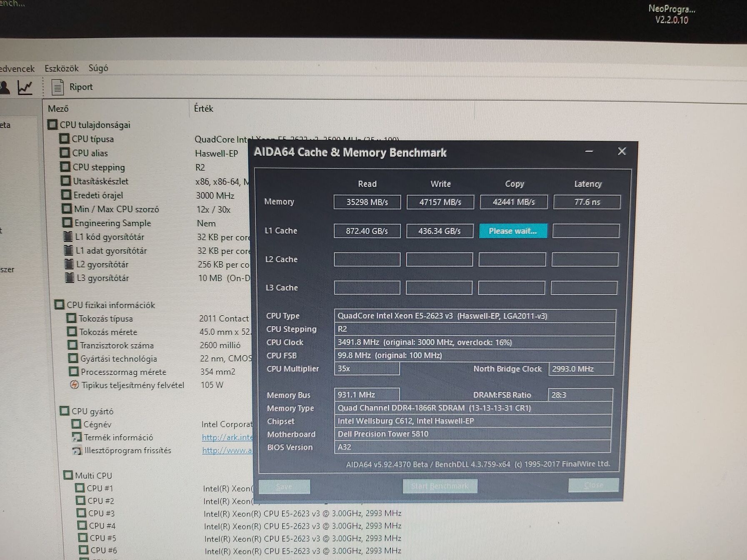Image resolution: width=747 pixels, height=560 pixels.
Task: Select the CPU #1 row
Action: (100, 488)
